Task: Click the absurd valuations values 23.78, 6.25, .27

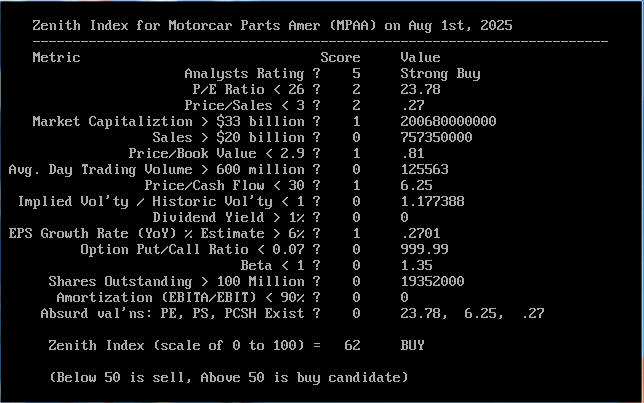Action: [472, 313]
